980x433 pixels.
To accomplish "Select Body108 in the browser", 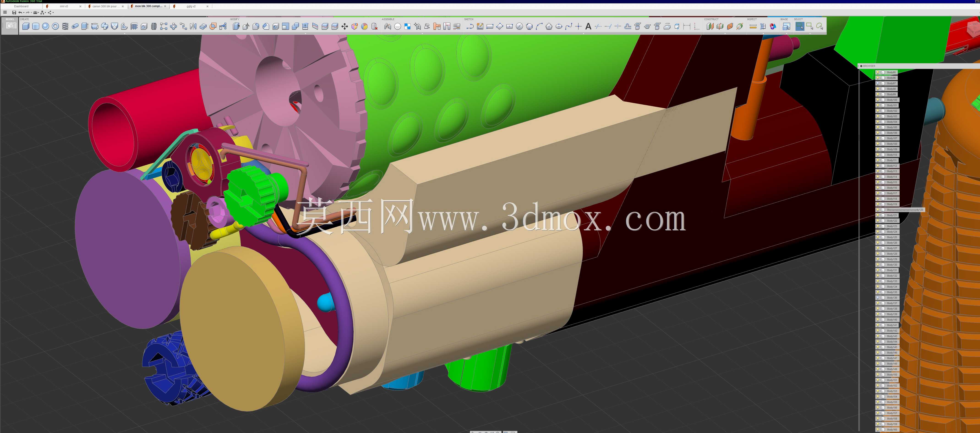I will [x=887, y=144].
